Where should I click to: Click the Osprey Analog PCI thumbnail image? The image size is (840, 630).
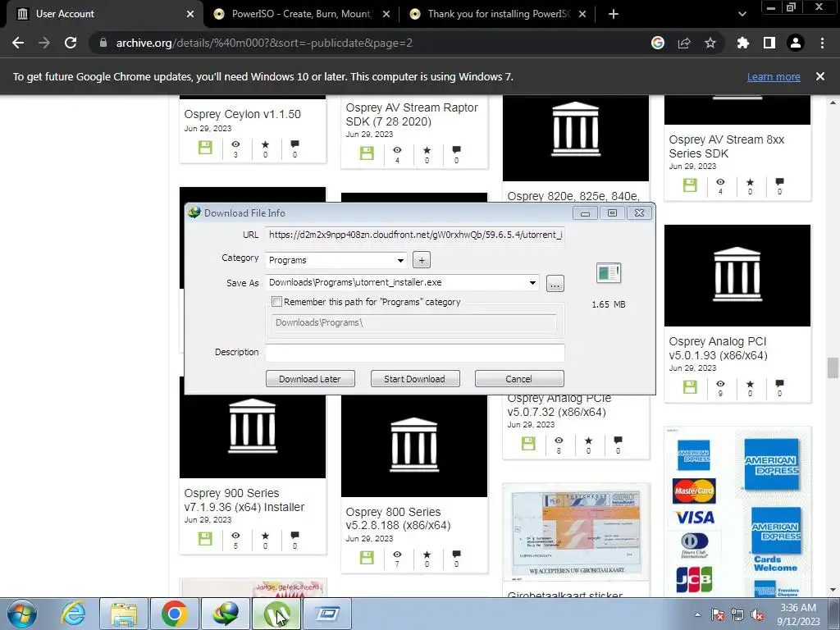pyautogui.click(x=737, y=276)
